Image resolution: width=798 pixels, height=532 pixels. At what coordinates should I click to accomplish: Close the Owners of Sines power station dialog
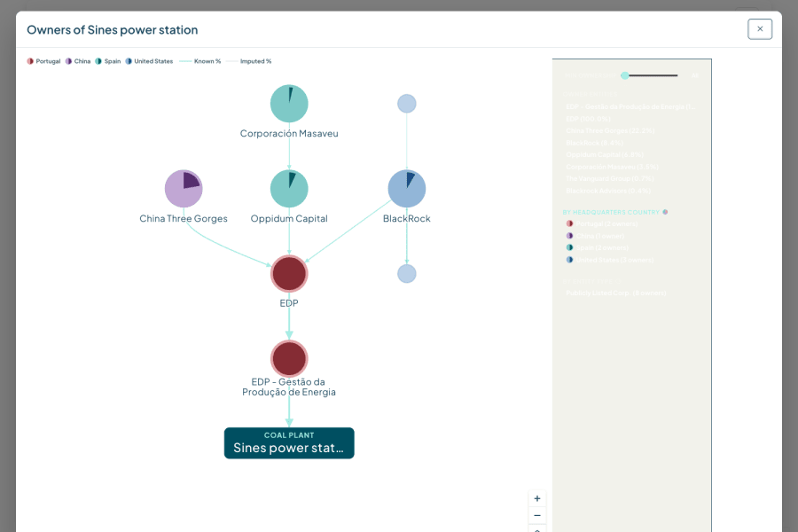click(x=759, y=29)
